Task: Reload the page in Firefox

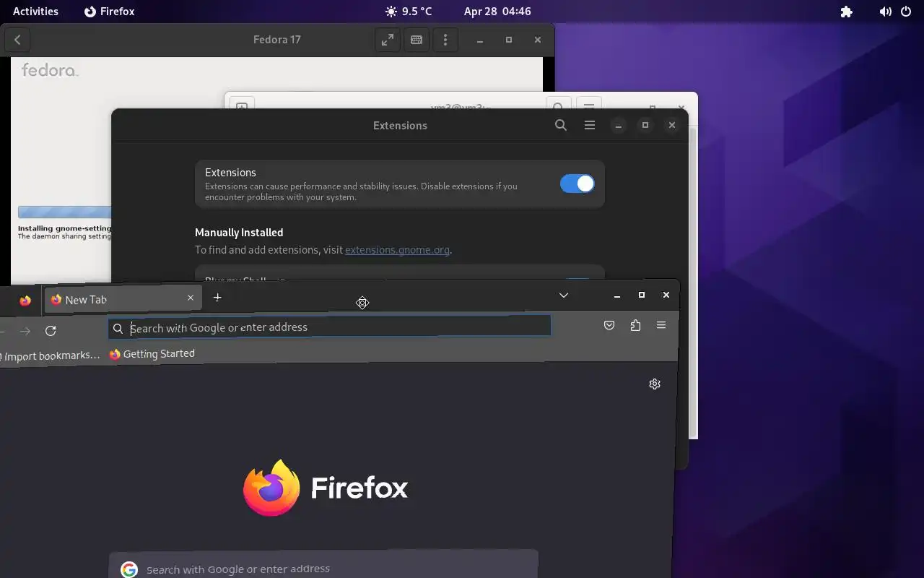Action: pos(51,331)
